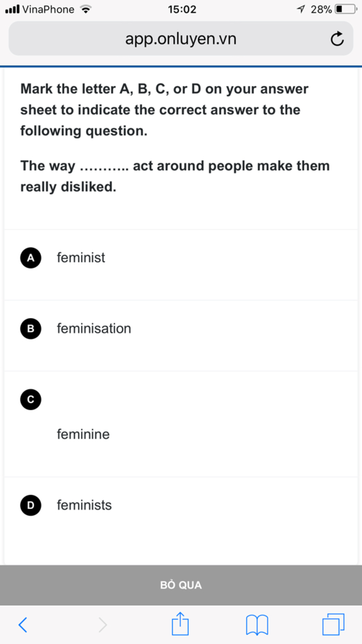Choose the "feminisation" answer text
362x644 pixels.
click(x=94, y=329)
